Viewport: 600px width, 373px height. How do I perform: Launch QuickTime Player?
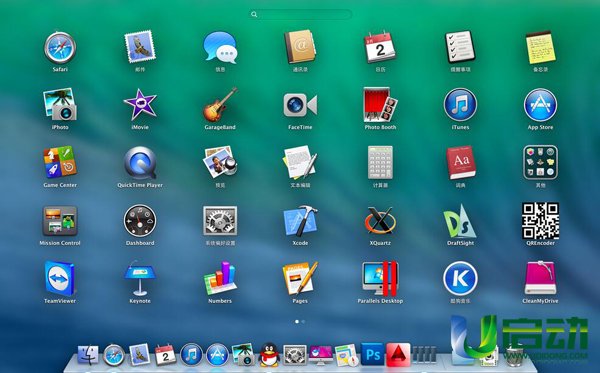point(140,163)
